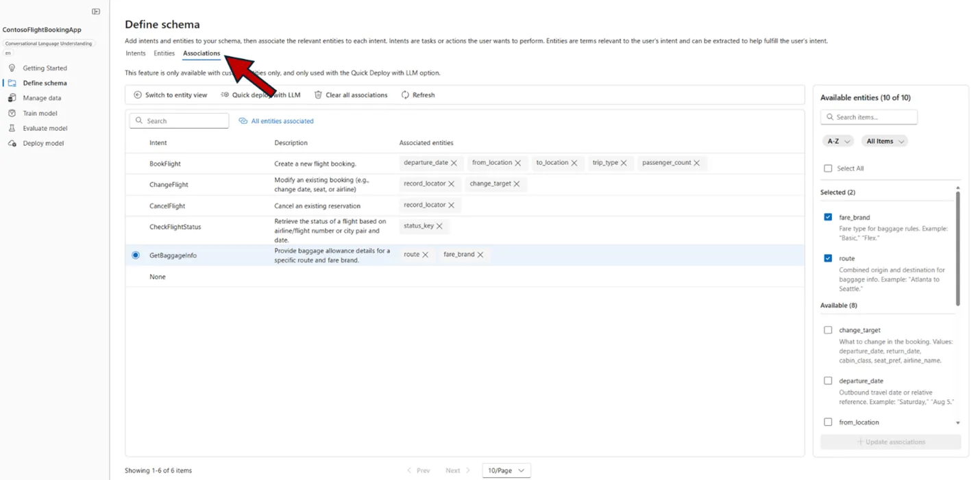
Task: Collapse the left sidebar panel icon
Action: coord(96,12)
